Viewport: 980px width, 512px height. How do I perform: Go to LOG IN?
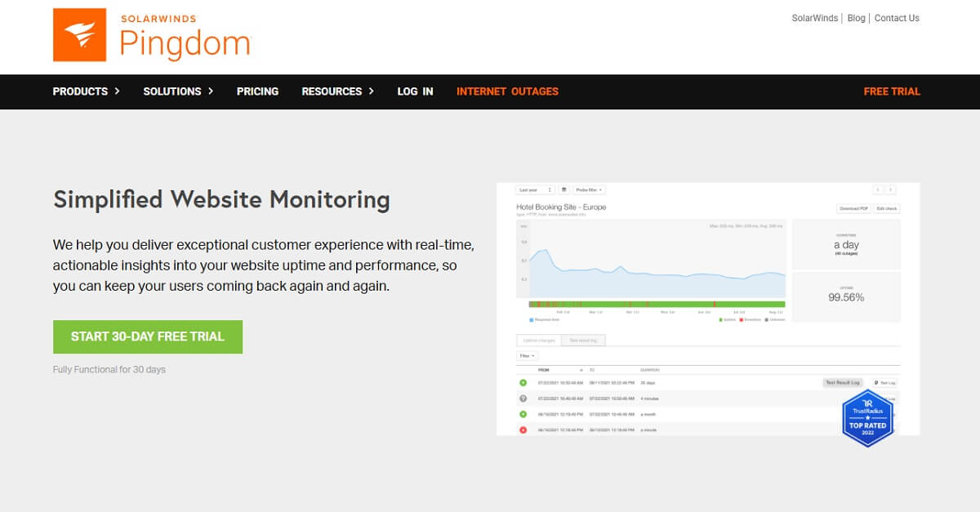(415, 91)
